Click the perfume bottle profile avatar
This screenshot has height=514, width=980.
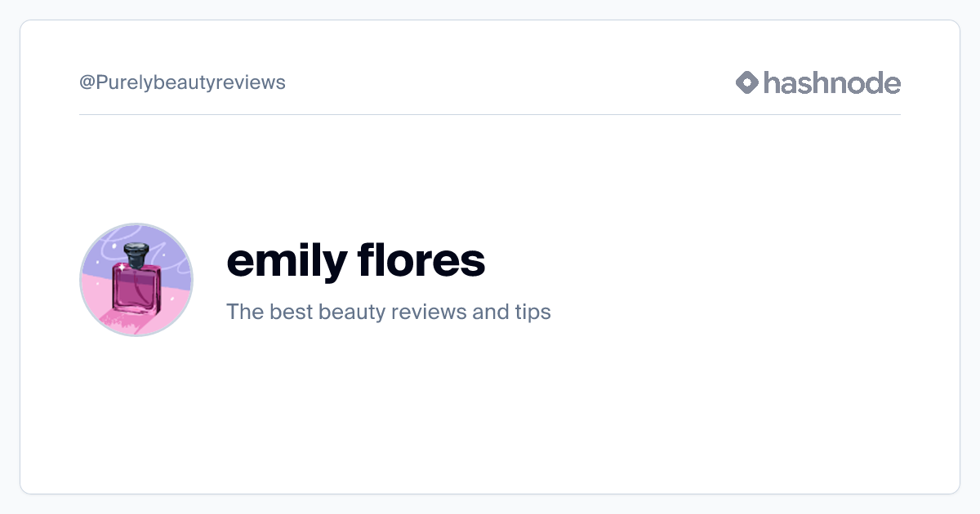pos(136,280)
